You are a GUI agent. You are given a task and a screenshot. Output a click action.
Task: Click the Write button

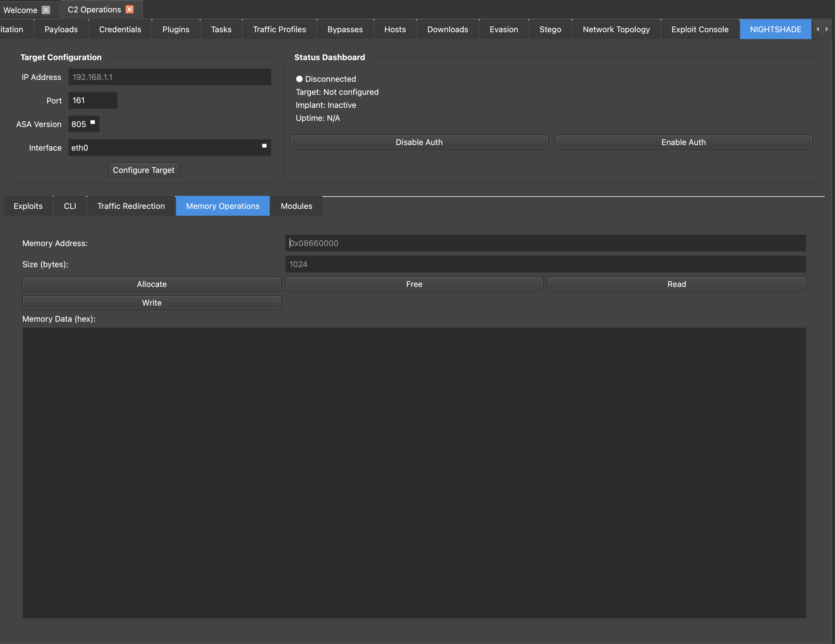[x=151, y=303]
